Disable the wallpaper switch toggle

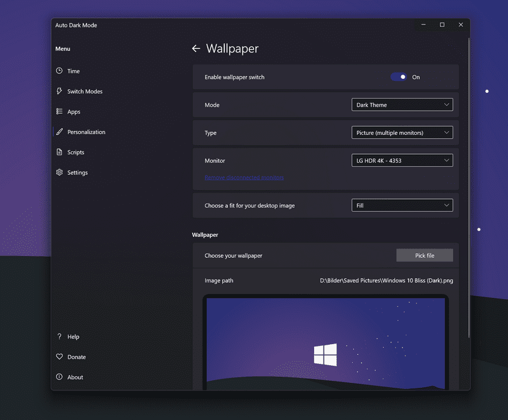[x=399, y=77]
